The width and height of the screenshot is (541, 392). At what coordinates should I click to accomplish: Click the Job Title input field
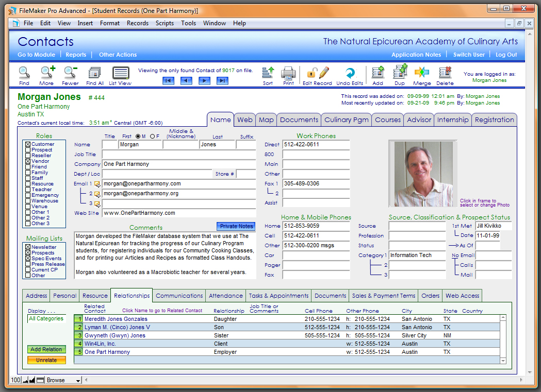pos(179,155)
